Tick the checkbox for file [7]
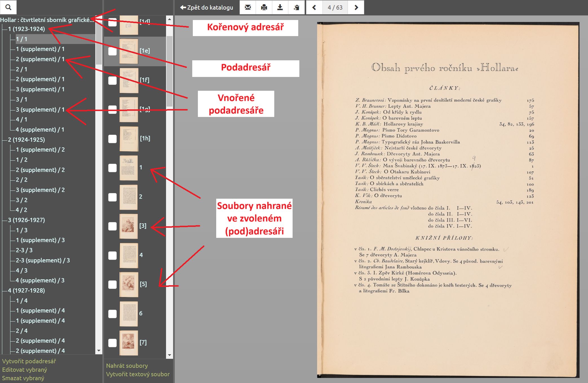Viewport: 588px width, 383px height. 112,343
